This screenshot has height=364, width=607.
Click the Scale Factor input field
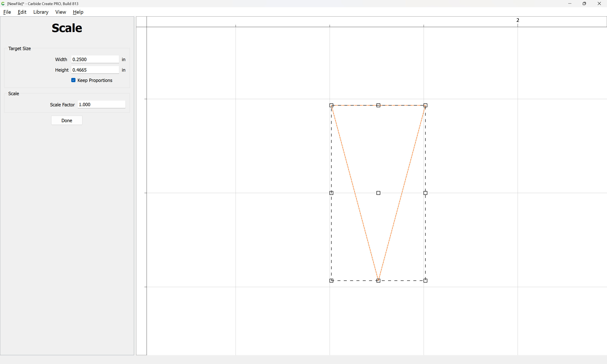[102, 104]
